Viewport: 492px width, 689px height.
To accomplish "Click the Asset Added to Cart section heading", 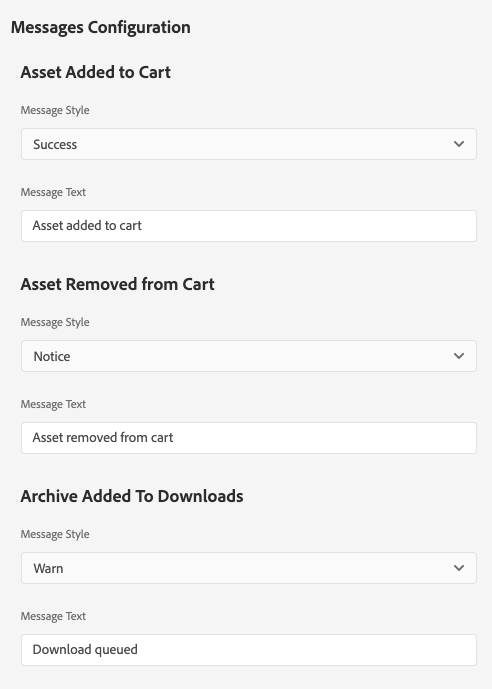I will coord(95,72).
